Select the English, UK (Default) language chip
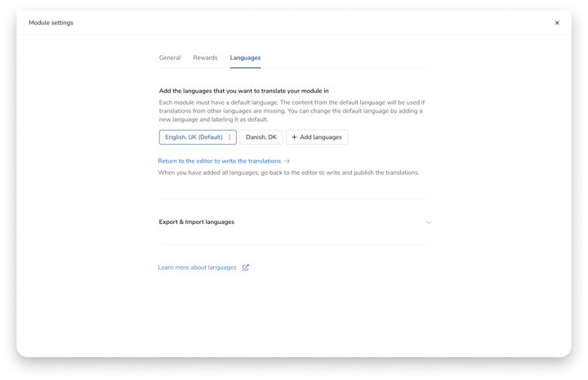Image resolution: width=588 pixels, height=380 pixels. point(198,137)
